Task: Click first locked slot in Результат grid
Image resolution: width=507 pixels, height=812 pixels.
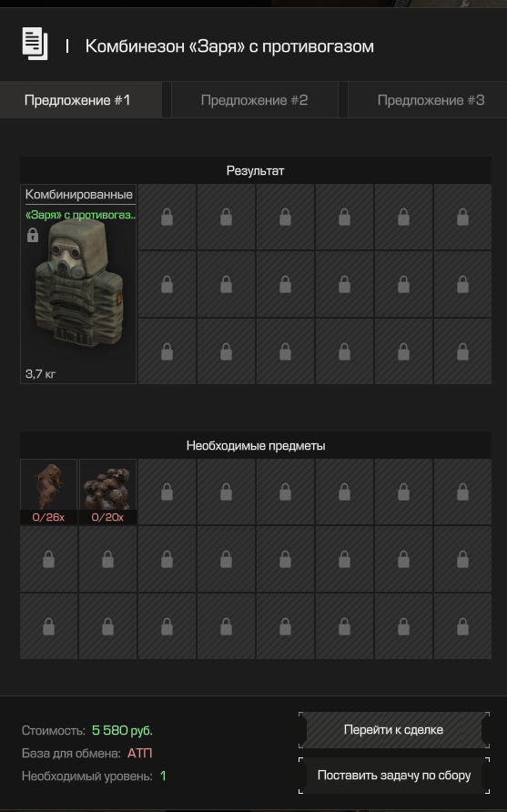Action: (167, 217)
